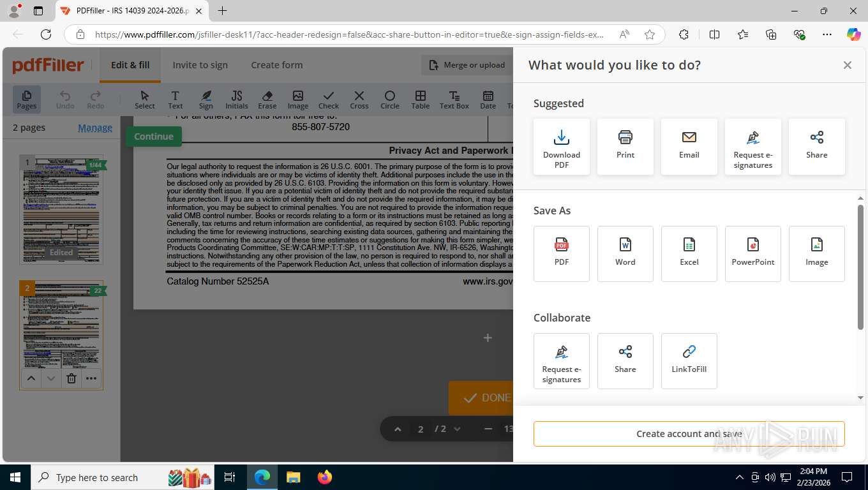Select the Text Box tool

454,100
